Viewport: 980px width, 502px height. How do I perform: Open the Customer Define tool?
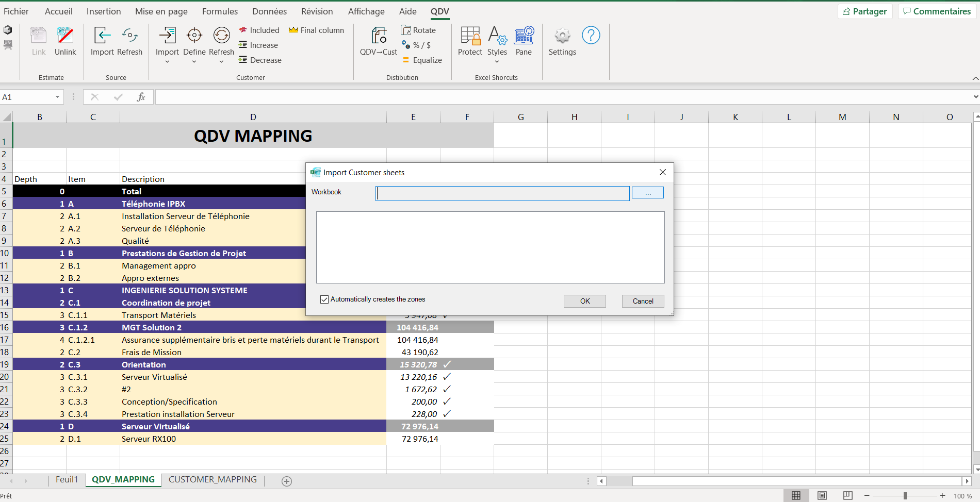[x=194, y=35]
